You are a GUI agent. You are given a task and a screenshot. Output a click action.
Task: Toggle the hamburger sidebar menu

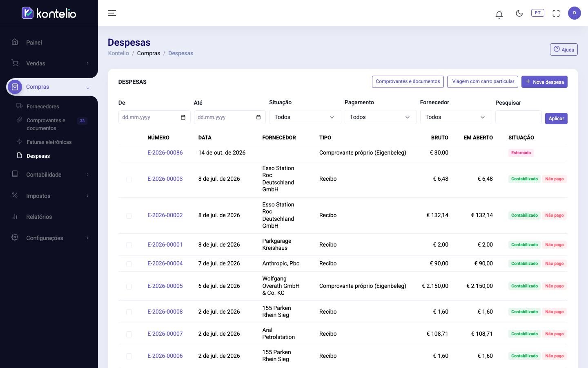(112, 13)
